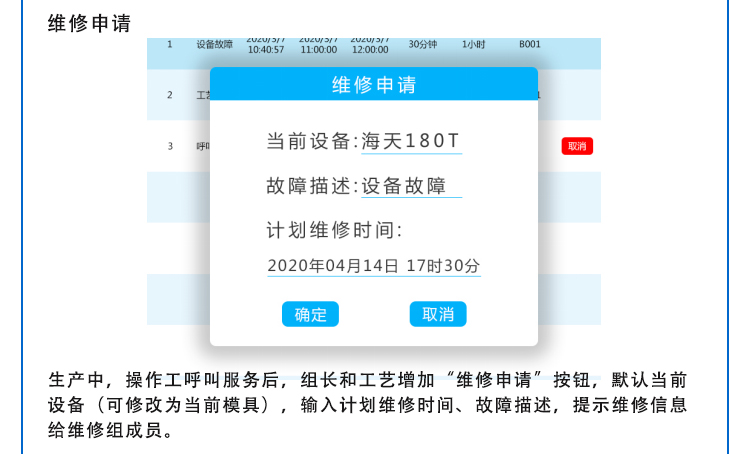This screenshot has height=454, width=750.
Task: Click the 10:40:57 timestamp cell
Action: 266,47
